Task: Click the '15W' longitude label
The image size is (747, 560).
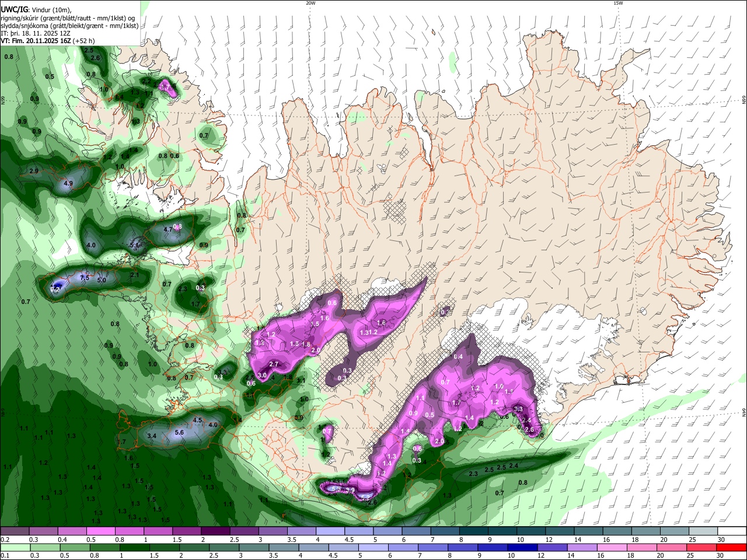Action: [618, 3]
